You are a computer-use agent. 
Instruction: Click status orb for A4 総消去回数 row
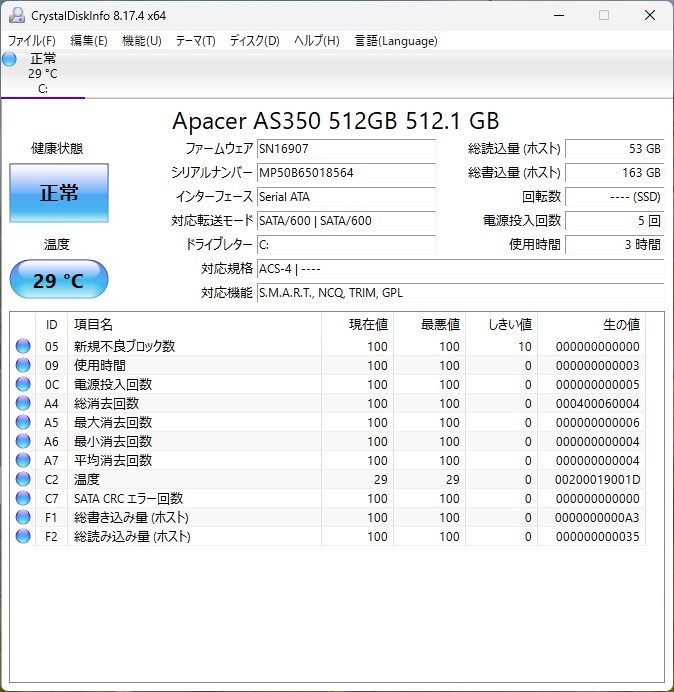23,404
